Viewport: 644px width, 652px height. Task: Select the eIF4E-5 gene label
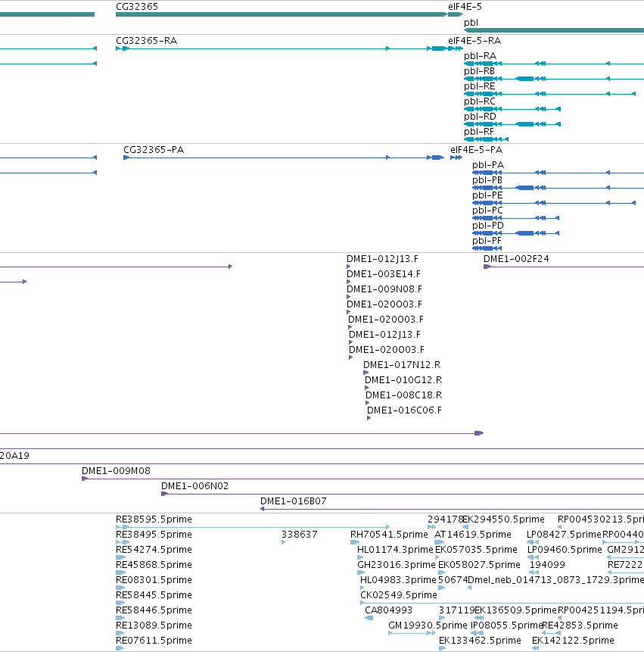click(465, 7)
